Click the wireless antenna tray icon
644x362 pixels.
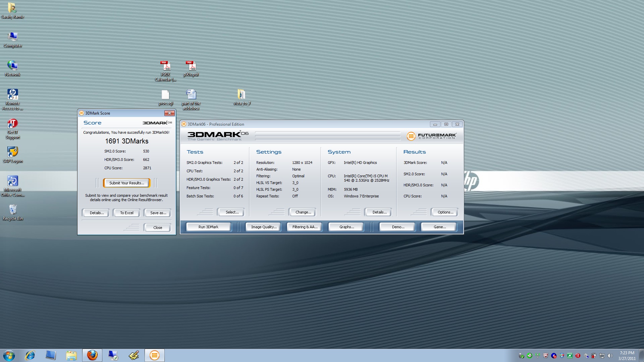click(x=538, y=356)
